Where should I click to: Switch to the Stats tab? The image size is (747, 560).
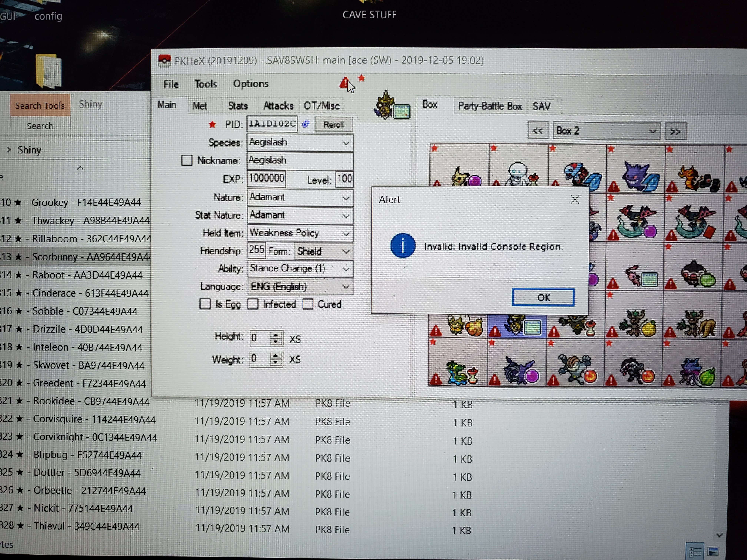click(x=238, y=106)
